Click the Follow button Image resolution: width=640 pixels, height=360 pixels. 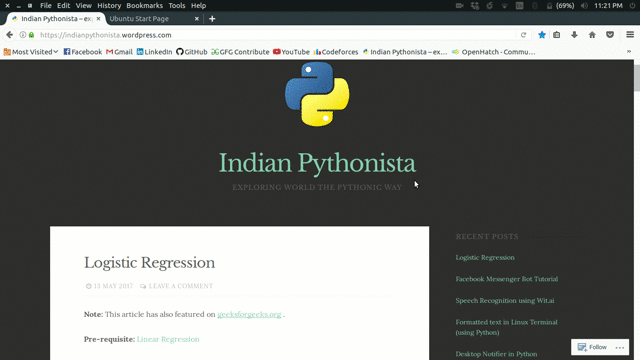pos(592,347)
